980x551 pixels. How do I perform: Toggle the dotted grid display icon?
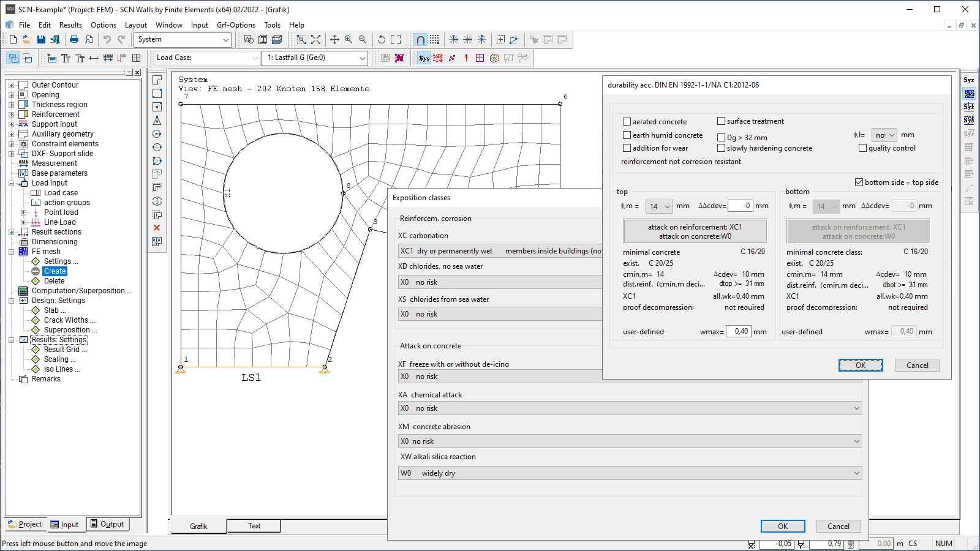pos(434,40)
